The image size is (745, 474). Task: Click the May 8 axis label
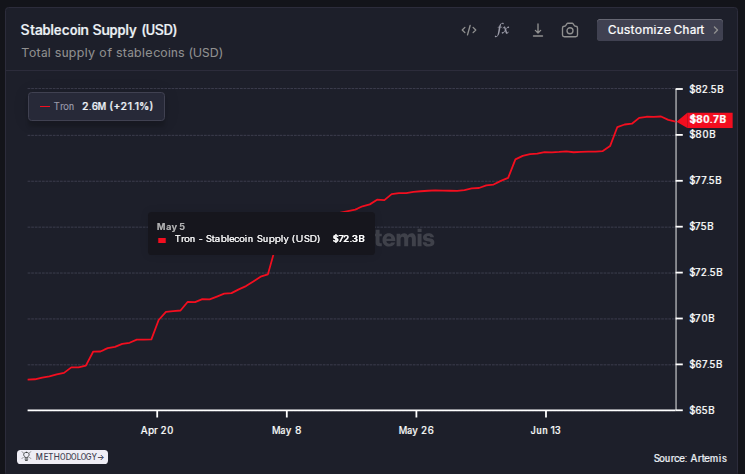coord(287,430)
